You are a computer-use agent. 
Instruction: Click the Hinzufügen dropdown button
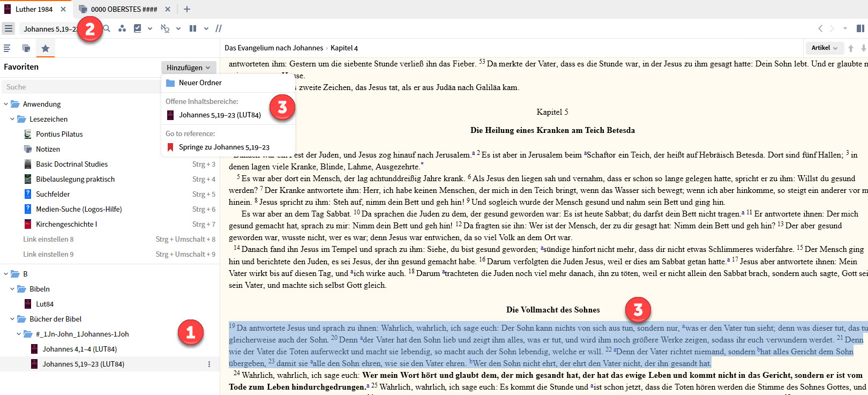click(x=189, y=68)
